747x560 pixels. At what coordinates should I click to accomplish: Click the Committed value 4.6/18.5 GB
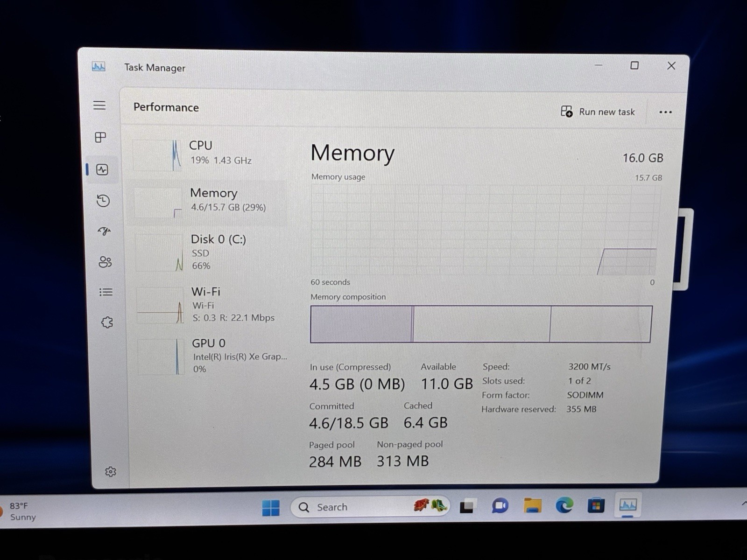click(349, 423)
